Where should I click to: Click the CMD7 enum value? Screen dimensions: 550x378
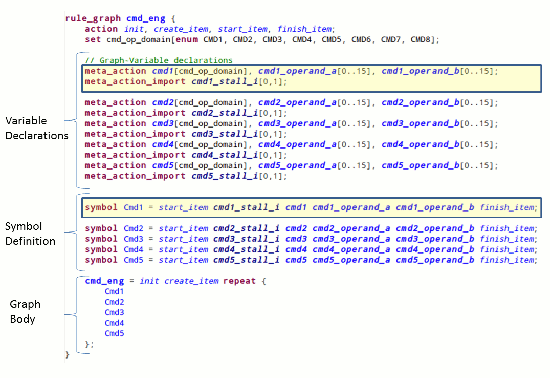pos(390,39)
